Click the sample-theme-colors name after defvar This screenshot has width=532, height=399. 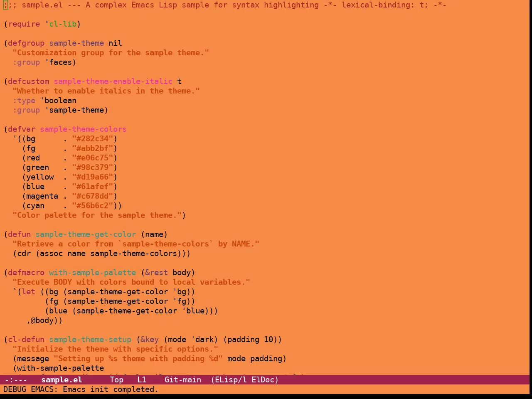tap(84, 129)
